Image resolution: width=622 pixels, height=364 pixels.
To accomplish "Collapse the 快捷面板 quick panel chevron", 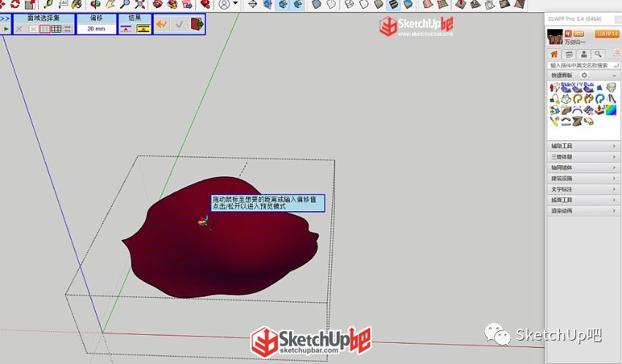I will click(x=615, y=75).
